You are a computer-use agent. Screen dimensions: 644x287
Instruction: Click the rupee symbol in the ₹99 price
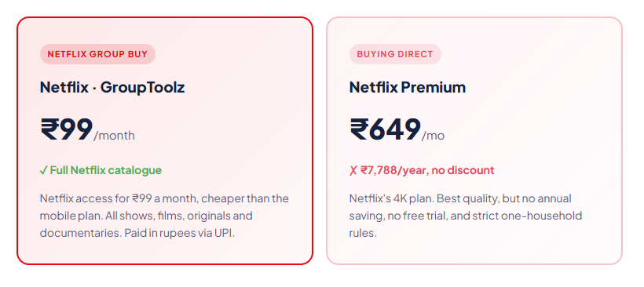[49, 129]
